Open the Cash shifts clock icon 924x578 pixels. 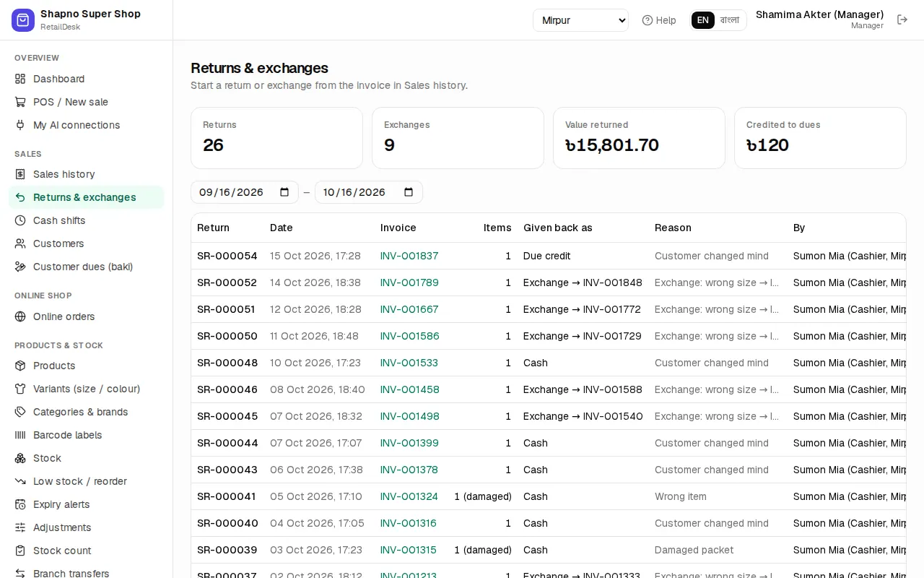click(x=20, y=220)
